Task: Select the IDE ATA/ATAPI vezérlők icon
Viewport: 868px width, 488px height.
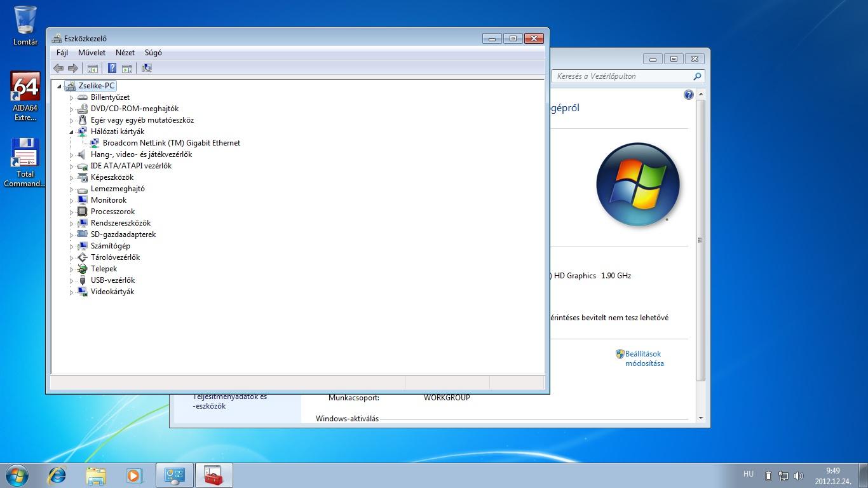Action: click(x=82, y=166)
